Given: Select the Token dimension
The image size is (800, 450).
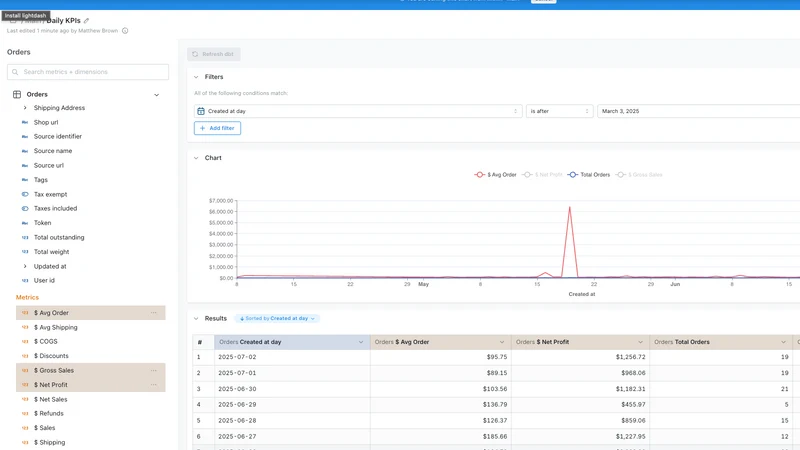Looking at the screenshot, I should pos(42,223).
